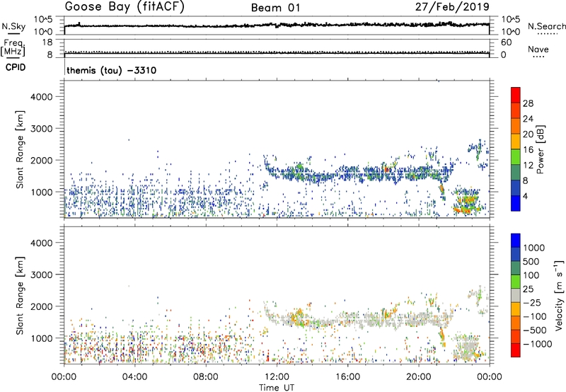
Task: Click the "4" tick on Power colorbar
Action: [525, 197]
